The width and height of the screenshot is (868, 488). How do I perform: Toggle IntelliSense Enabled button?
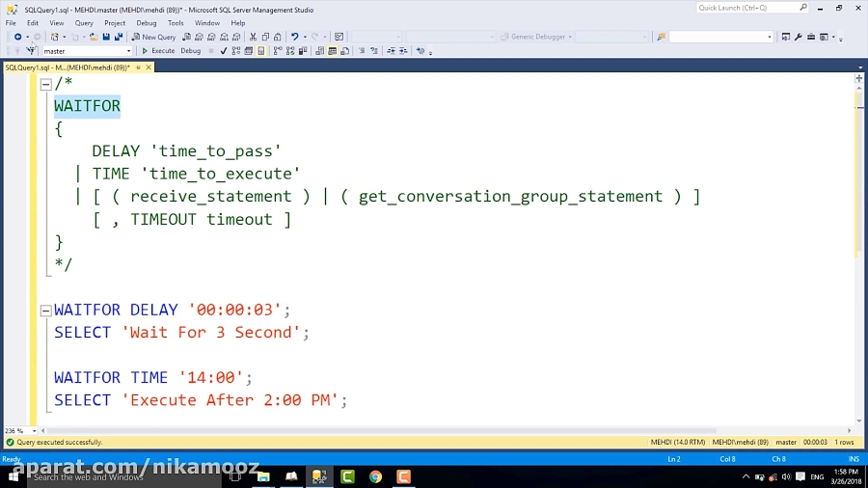261,51
